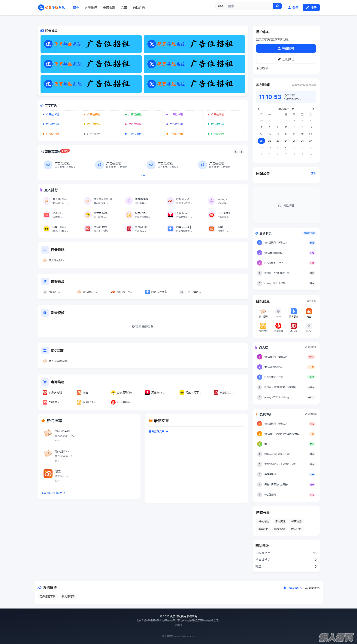Open the 本站 search scope selector

click(220, 6)
